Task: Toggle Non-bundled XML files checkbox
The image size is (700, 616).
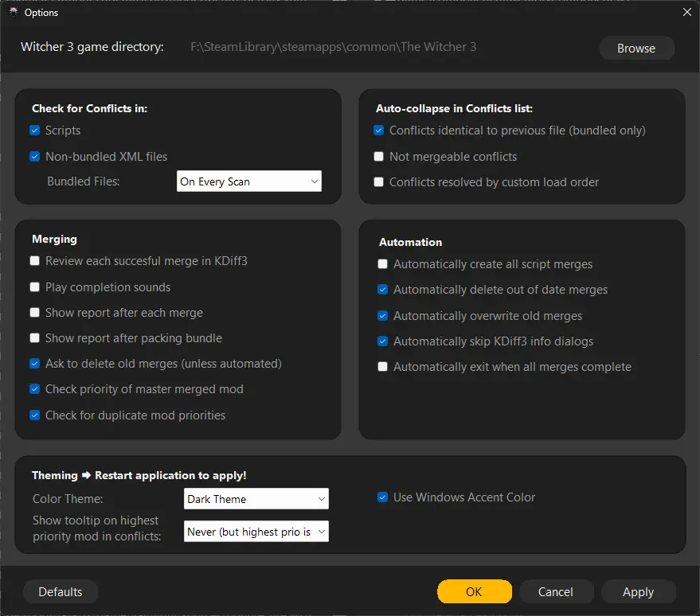Action: point(34,157)
